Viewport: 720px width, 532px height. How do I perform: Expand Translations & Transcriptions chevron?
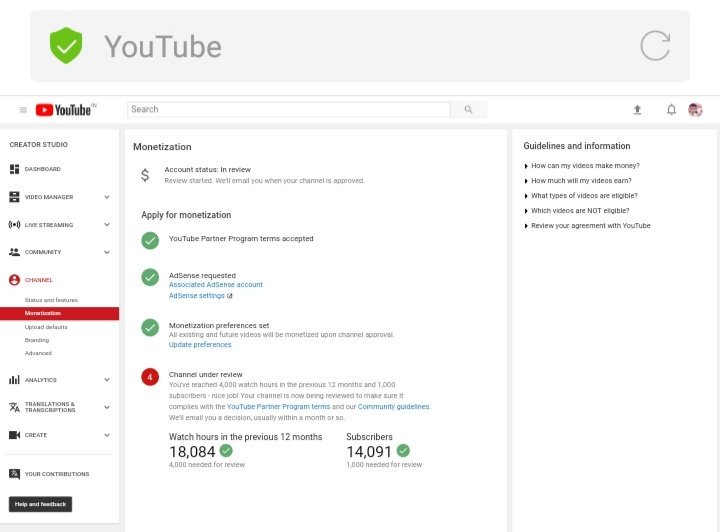107,407
